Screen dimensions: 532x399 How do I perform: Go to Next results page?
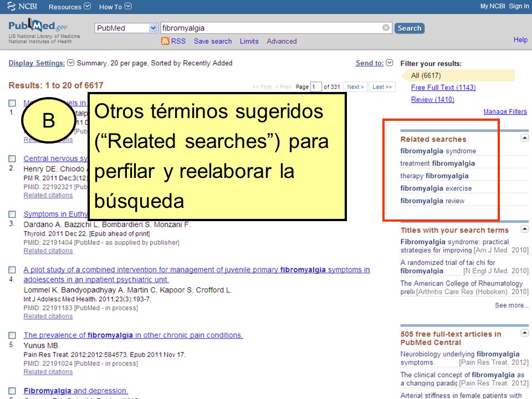355,87
